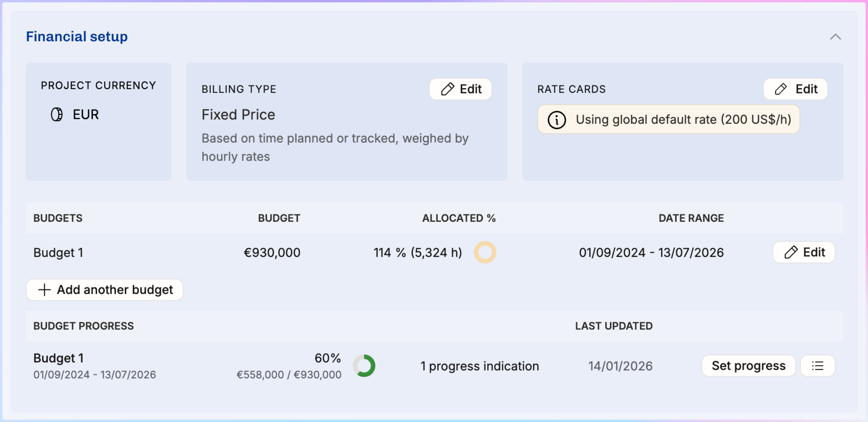
Task: Click info icon in global rate notice
Action: click(556, 120)
